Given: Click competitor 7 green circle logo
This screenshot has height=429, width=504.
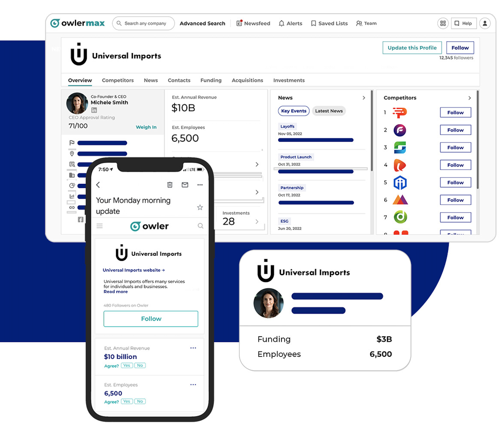Looking at the screenshot, I should (x=400, y=217).
